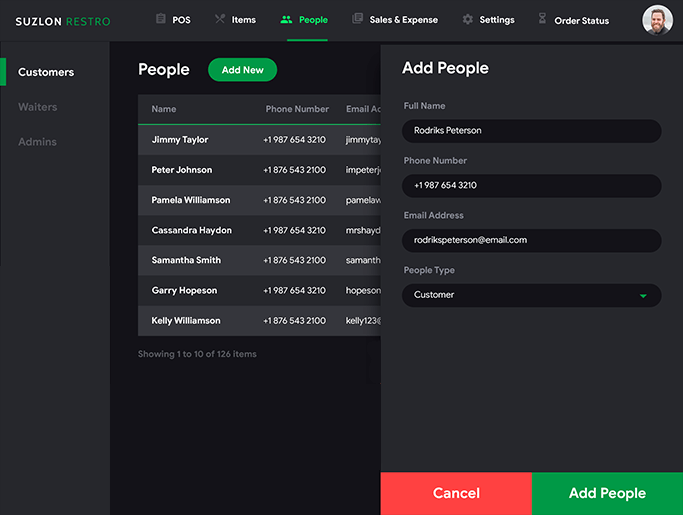Click the SUZLON RESTRO logo
This screenshot has width=683, height=515.
(63, 21)
